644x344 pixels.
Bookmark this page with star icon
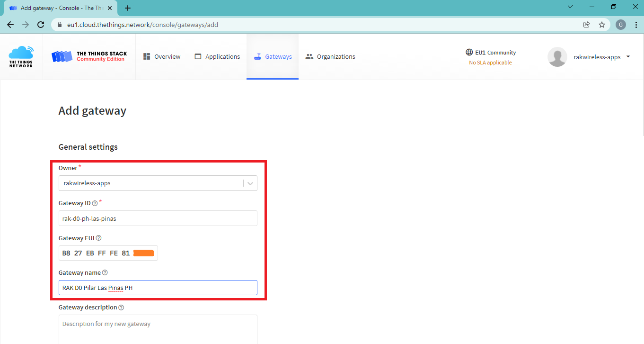click(602, 25)
